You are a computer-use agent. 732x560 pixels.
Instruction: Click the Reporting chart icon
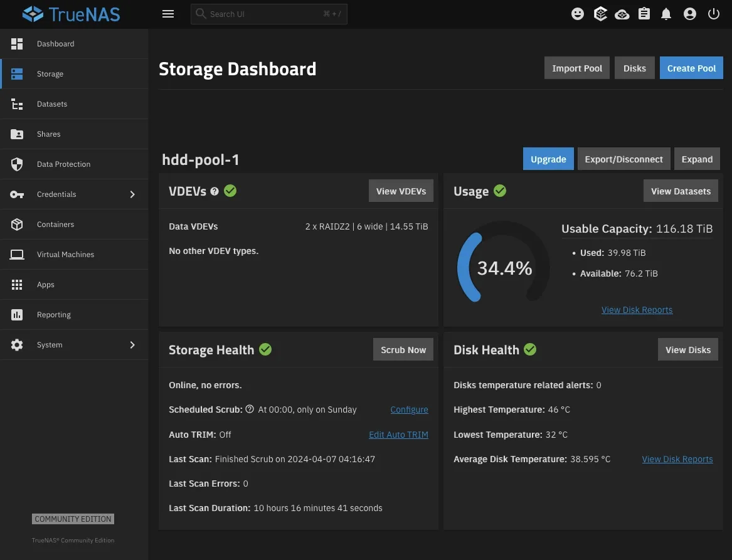[x=17, y=315]
